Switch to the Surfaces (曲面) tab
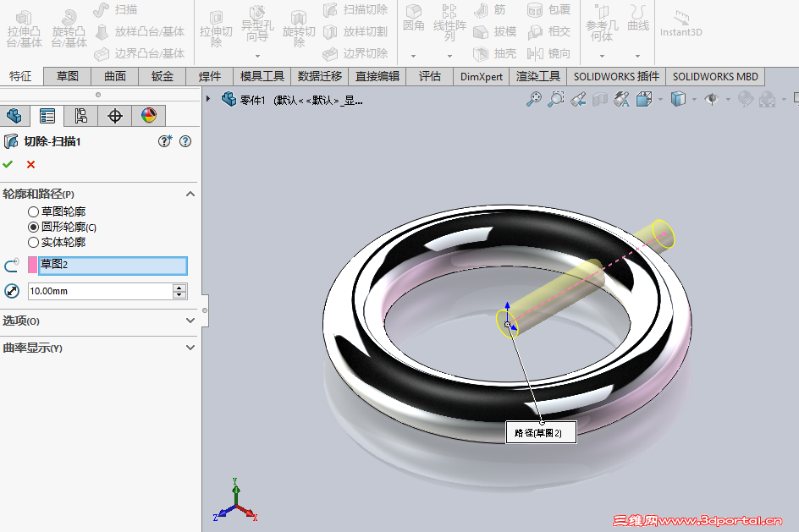 [x=115, y=76]
